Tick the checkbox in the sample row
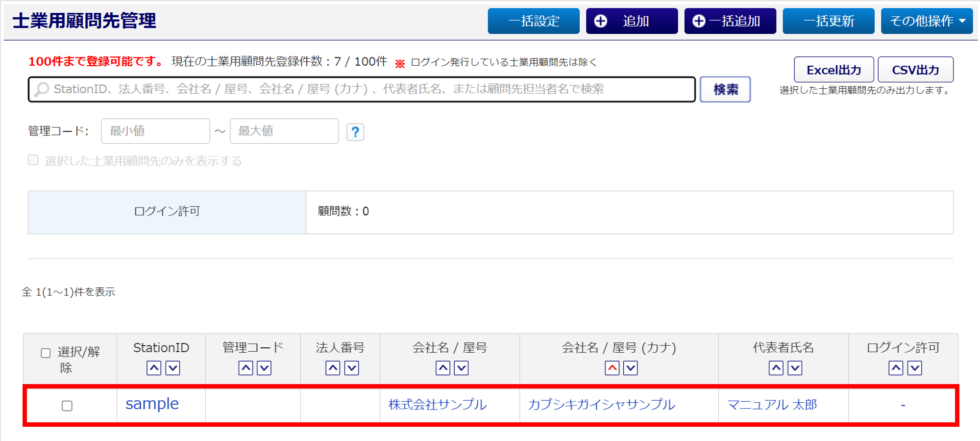Viewport: 980px width, 441px height. click(x=67, y=406)
